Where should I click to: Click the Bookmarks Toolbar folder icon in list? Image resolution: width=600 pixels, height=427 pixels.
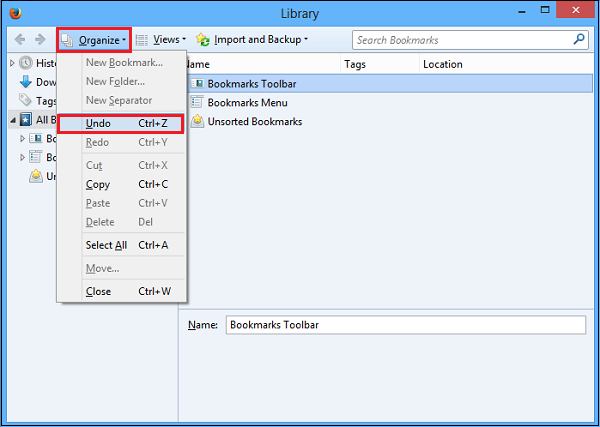point(197,83)
